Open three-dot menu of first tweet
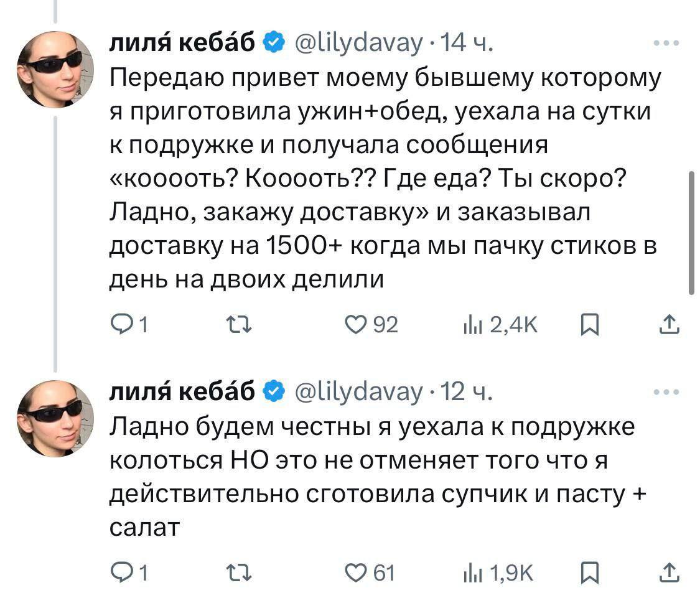 coord(666,44)
